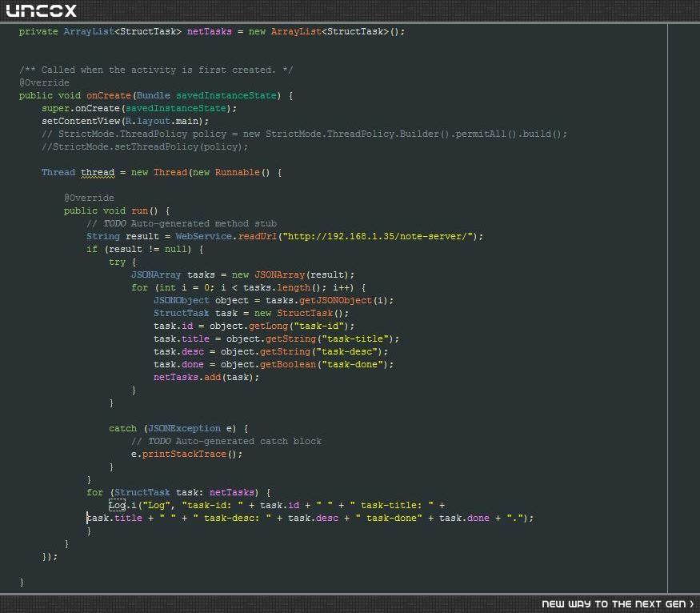Click the commented 'StrictMode.setThreadPolicy(policy)' line
Viewport: 700px width, 613px height.
(x=145, y=147)
